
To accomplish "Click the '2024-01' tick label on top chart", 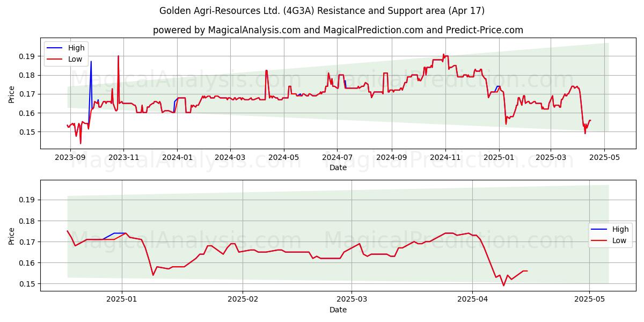I will [x=177, y=157].
